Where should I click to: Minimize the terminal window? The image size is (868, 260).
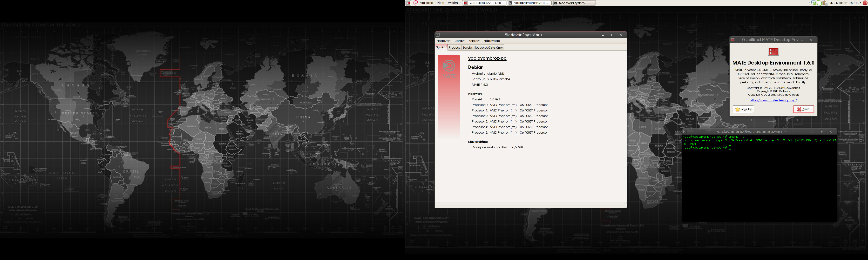813,131
